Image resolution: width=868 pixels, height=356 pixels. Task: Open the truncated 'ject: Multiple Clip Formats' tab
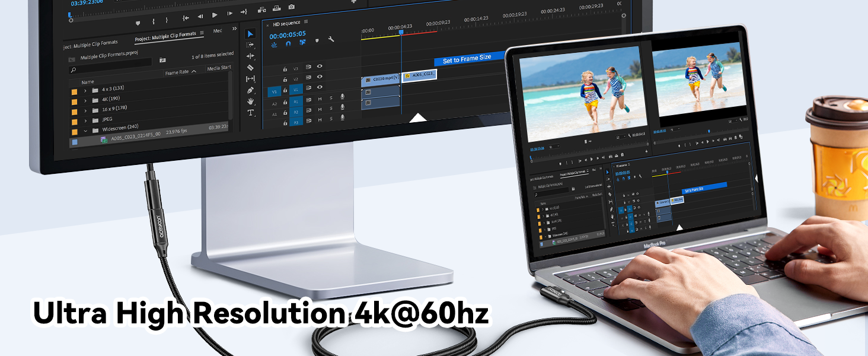[x=91, y=44]
